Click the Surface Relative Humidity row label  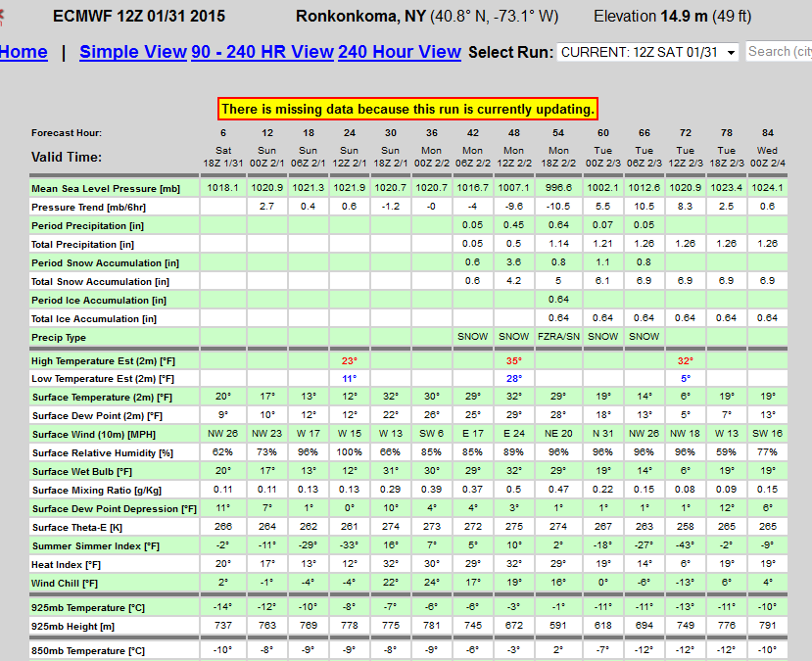[103, 453]
